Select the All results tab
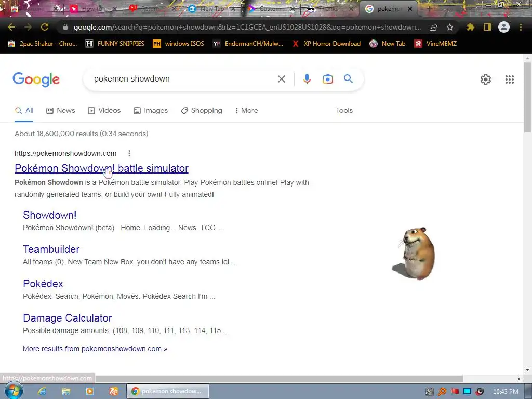 coord(24,111)
